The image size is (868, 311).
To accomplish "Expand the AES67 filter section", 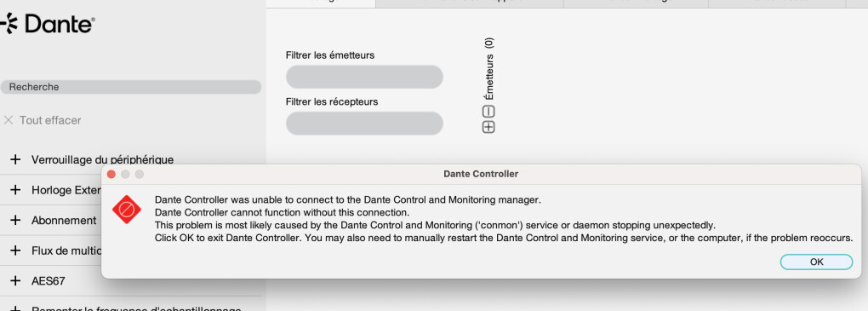I will click(x=15, y=281).
